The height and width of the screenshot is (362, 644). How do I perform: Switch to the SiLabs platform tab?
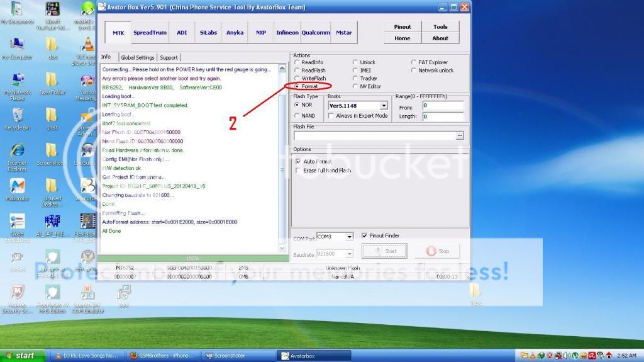(208, 33)
